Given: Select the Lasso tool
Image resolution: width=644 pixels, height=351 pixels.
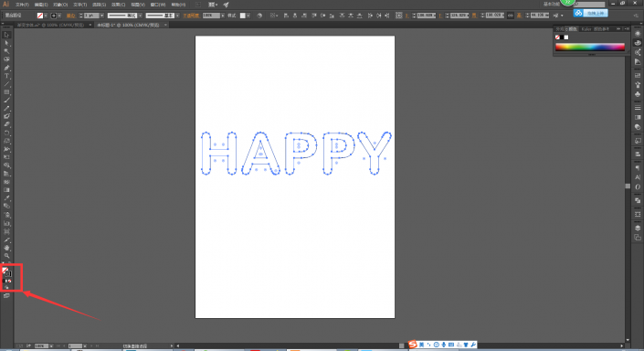Looking at the screenshot, I should tap(6, 59).
